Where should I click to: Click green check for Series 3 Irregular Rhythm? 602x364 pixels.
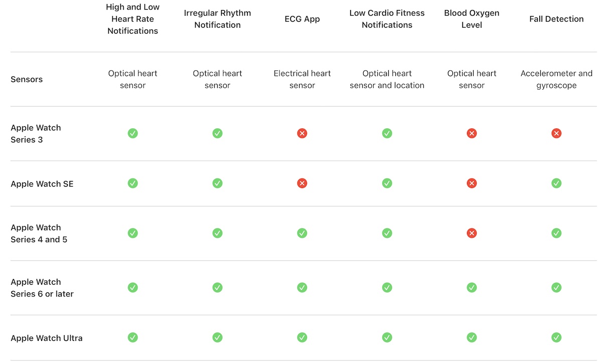217,133
